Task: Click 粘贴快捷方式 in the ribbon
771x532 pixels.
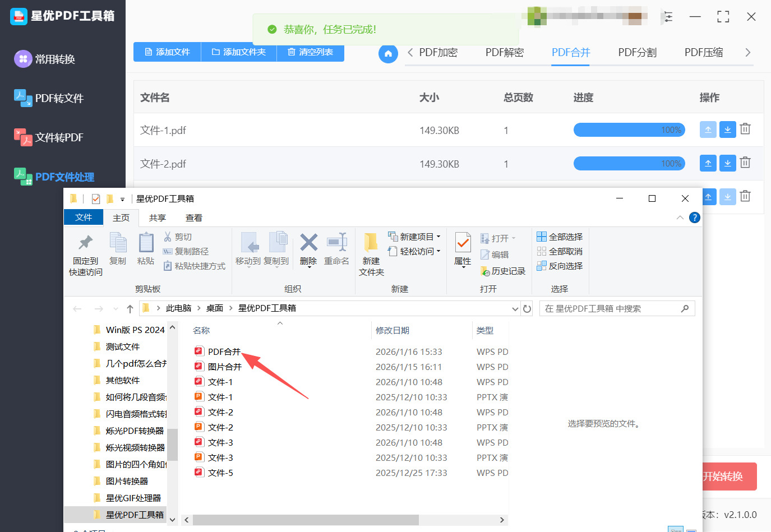Action: pyautogui.click(x=194, y=266)
